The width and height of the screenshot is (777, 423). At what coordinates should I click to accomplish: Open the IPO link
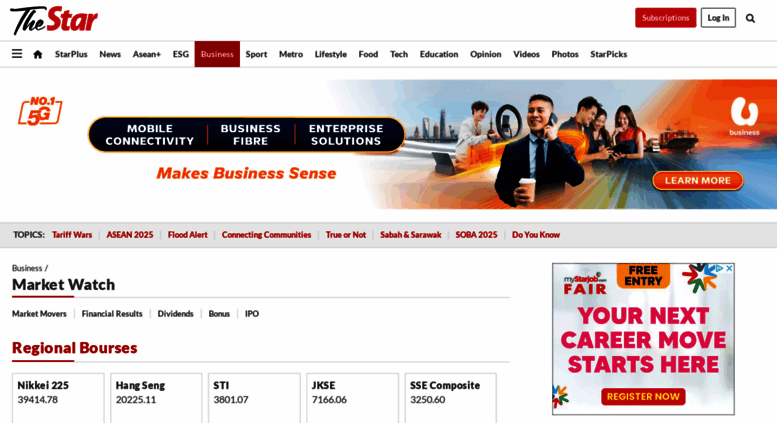pos(252,314)
